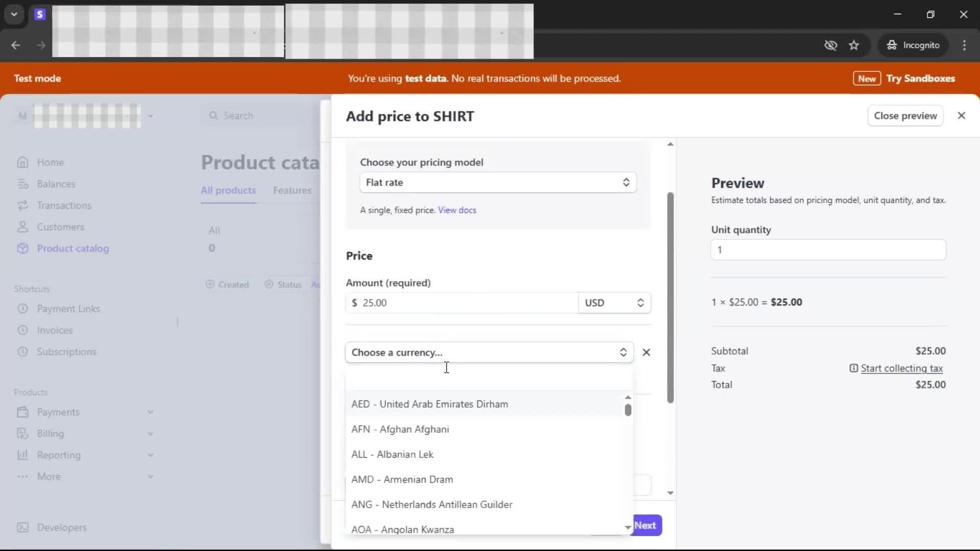
Task: Click the Unit quantity input field
Action: [x=828, y=250]
